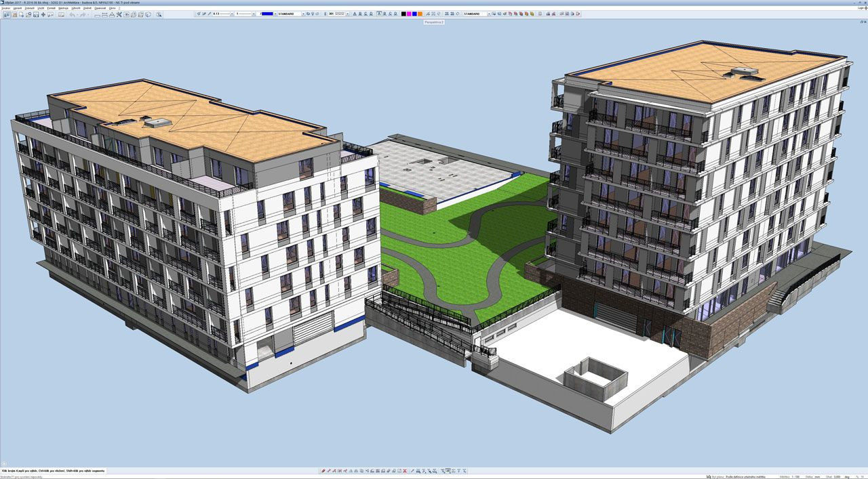Expand the pen thickness 0.13 dropdown
868x479 pixels.
(x=231, y=14)
